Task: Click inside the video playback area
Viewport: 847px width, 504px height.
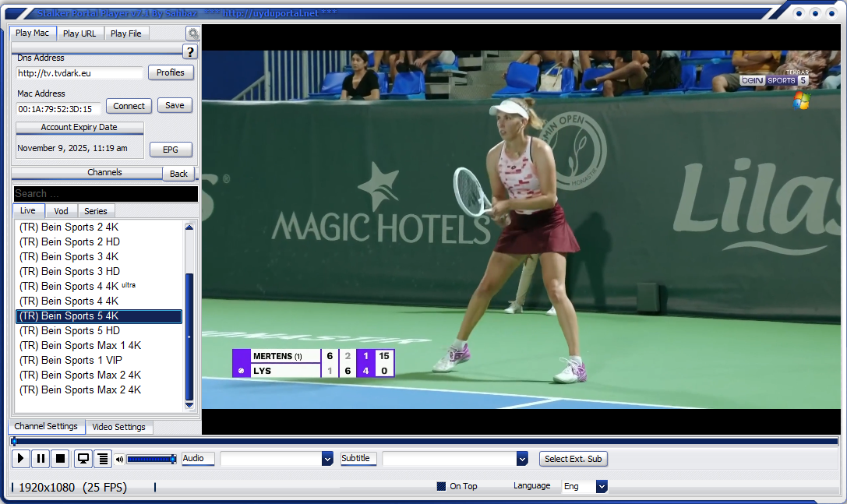Action: [521, 230]
